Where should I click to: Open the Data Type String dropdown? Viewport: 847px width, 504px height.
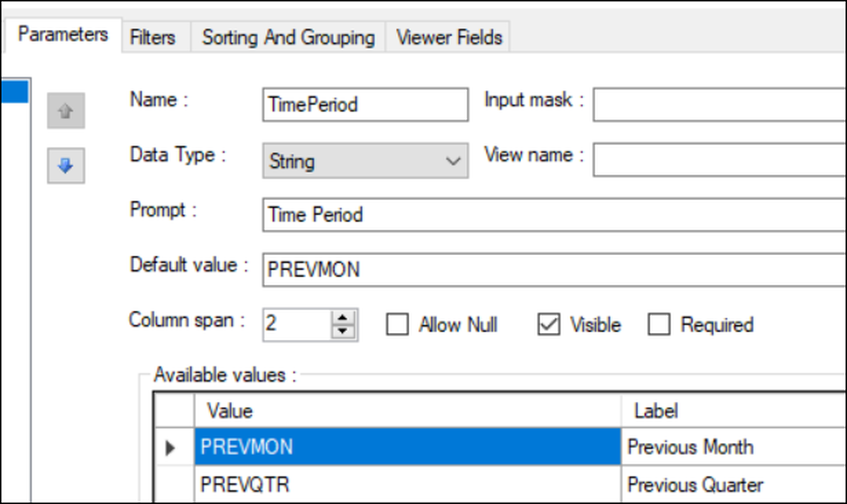(365, 161)
